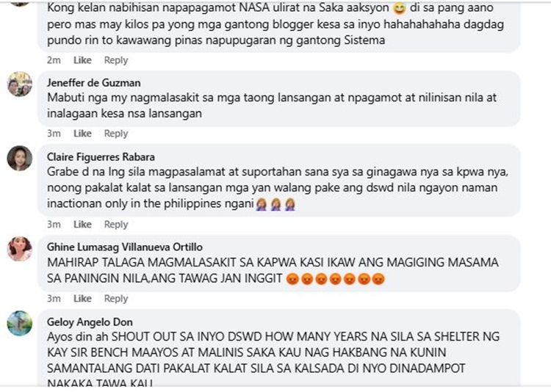The width and height of the screenshot is (551, 392).
Task: Open Ghine Lumasag Villanueva Ortillo's avatar
Action: click(x=20, y=249)
